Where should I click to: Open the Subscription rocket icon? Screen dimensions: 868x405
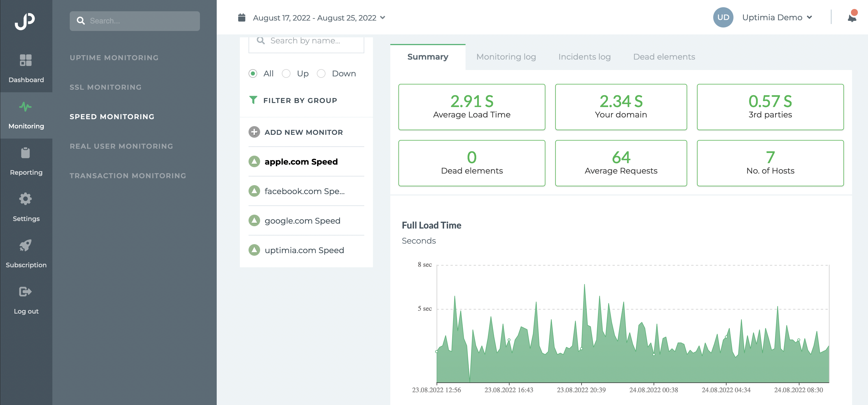26,245
